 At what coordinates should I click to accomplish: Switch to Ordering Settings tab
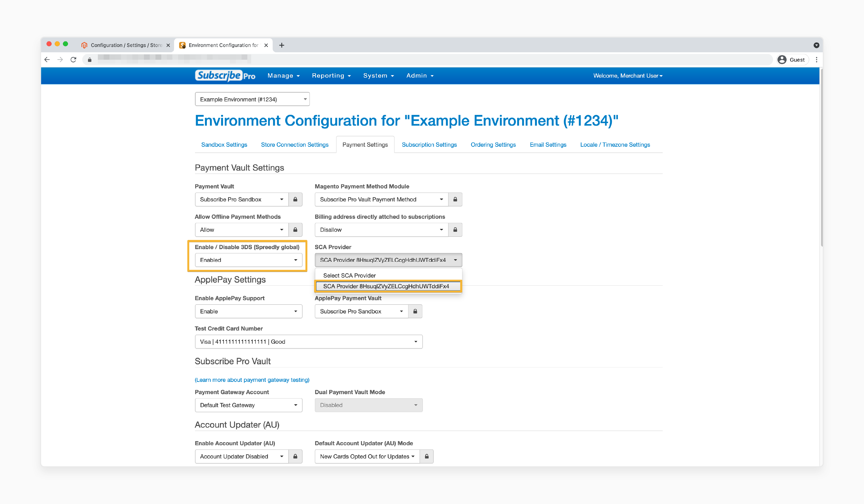(x=492, y=145)
